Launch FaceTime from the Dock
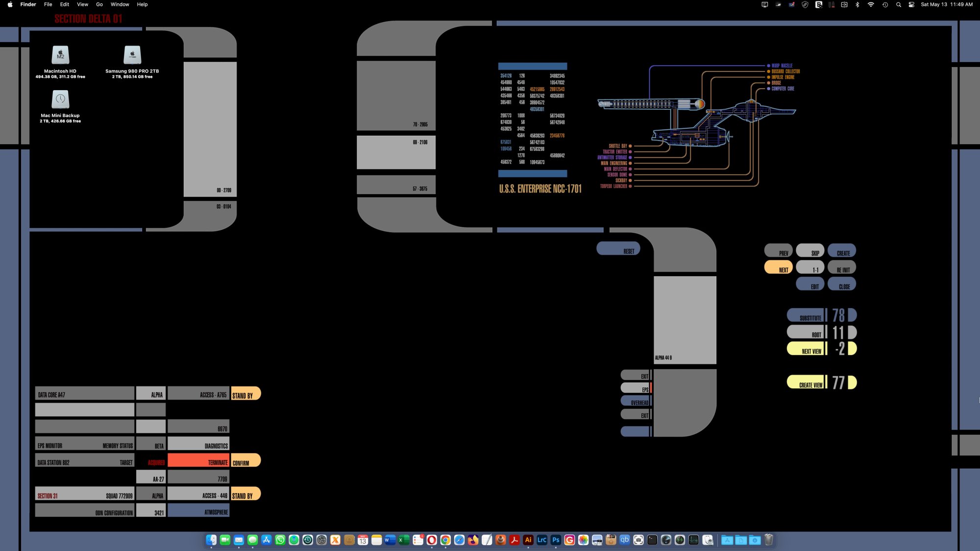Image resolution: width=980 pixels, height=551 pixels. (x=225, y=540)
